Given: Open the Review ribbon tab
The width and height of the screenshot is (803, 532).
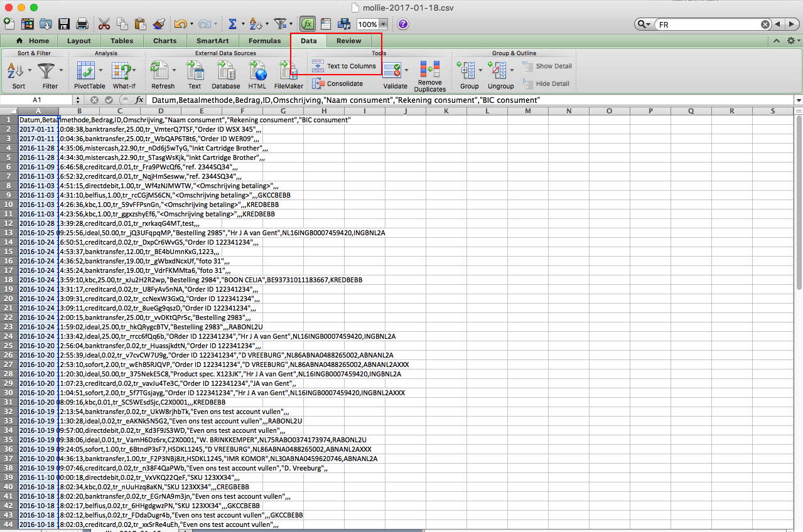Looking at the screenshot, I should click(x=348, y=41).
